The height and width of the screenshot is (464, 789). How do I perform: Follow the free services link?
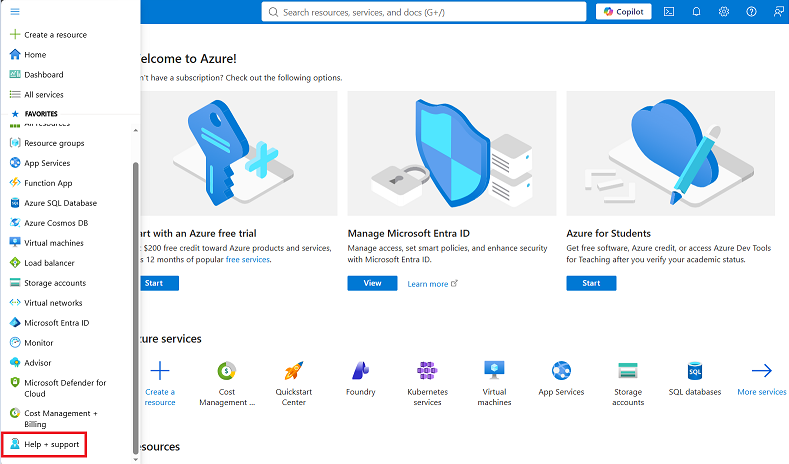point(248,260)
